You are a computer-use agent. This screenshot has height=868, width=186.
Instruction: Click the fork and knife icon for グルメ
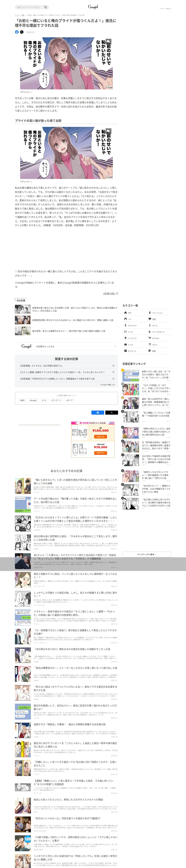pyautogui.click(x=150, y=344)
